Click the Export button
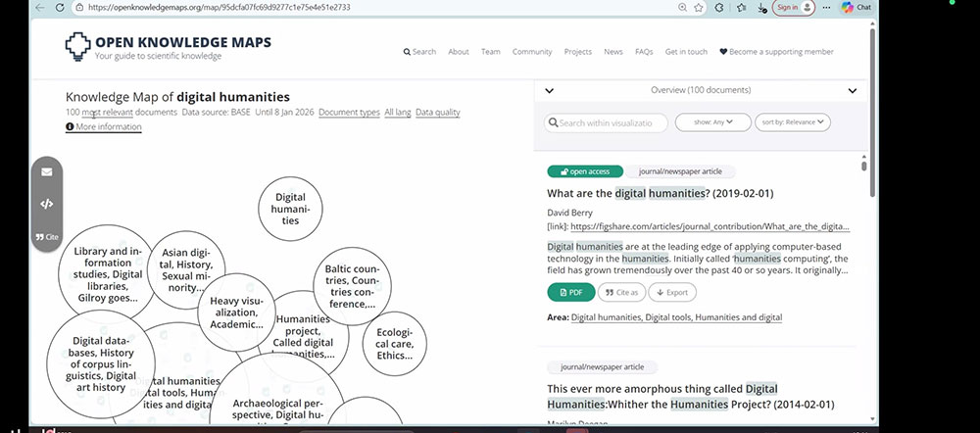Viewport: 980px width, 433px height. [x=672, y=292]
